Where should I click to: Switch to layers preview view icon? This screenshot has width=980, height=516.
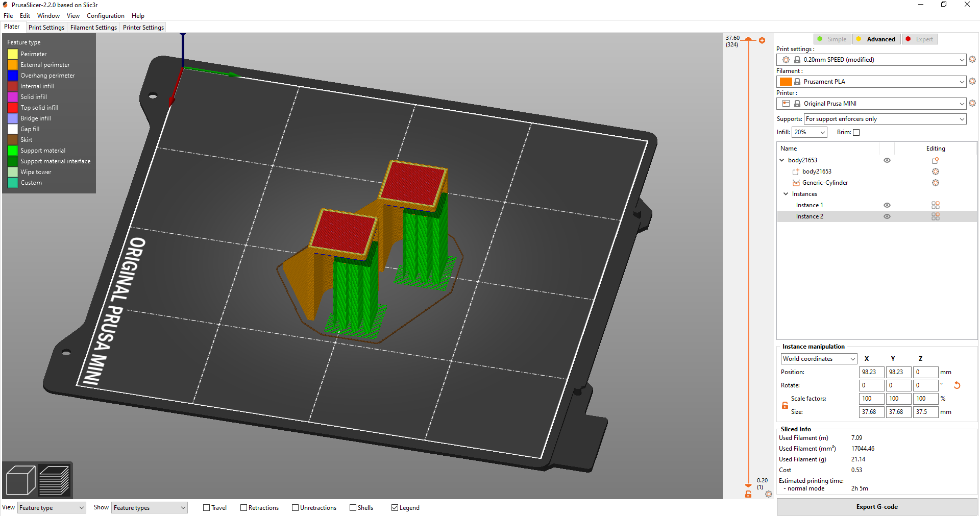[54, 480]
